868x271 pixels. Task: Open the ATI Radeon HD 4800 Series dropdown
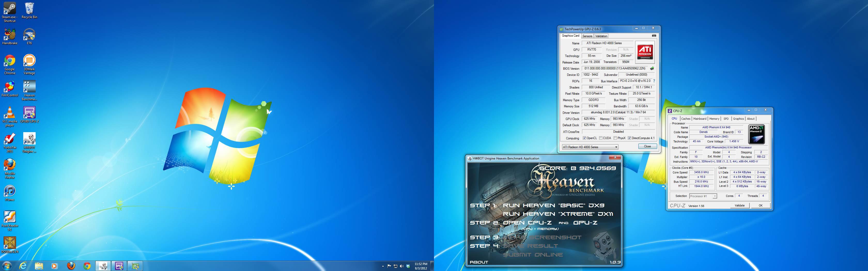590,147
